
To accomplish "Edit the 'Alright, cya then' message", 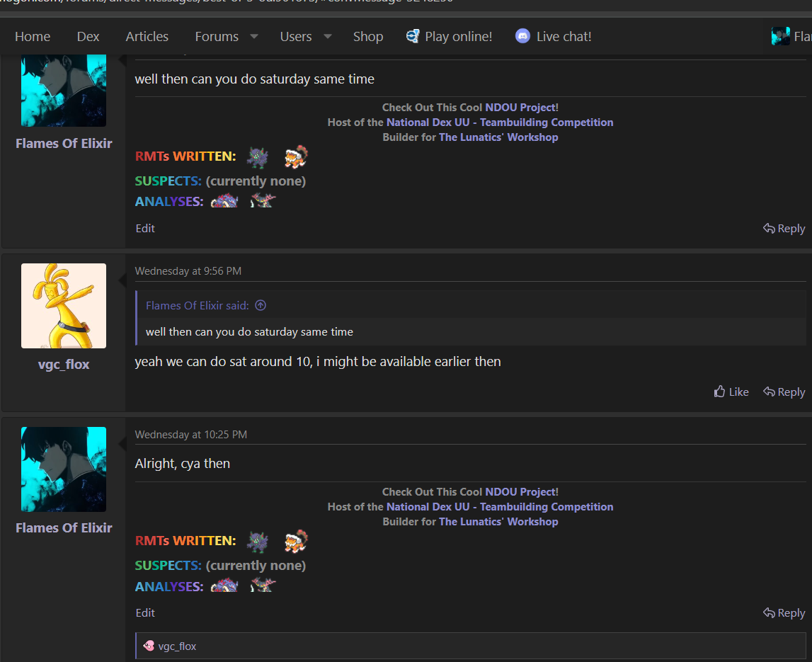I will pyautogui.click(x=145, y=612).
